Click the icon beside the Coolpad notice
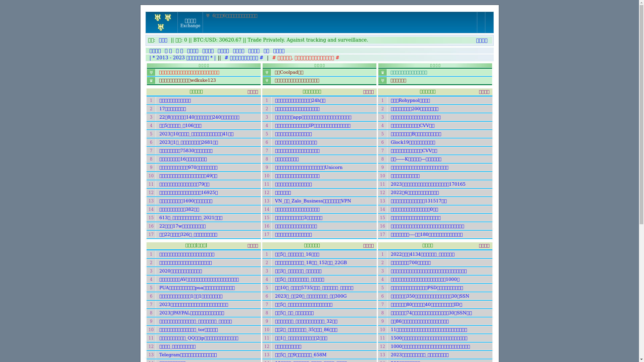 267,72
